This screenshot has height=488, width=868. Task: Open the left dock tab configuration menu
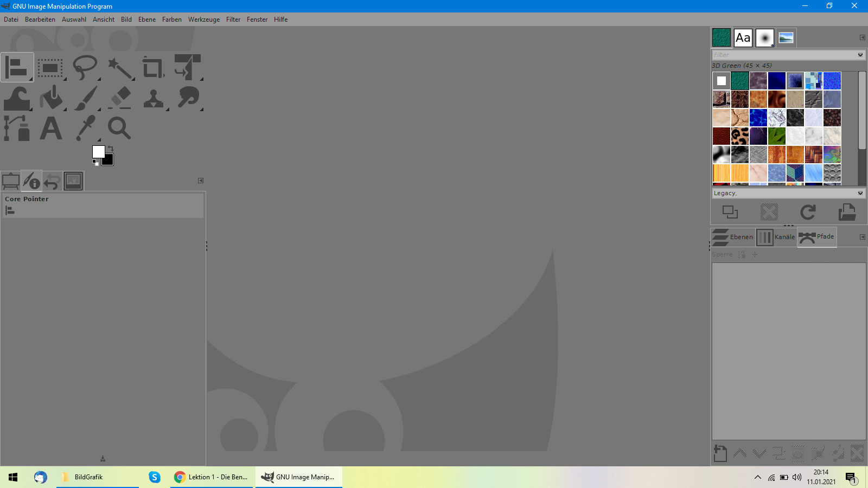click(201, 181)
